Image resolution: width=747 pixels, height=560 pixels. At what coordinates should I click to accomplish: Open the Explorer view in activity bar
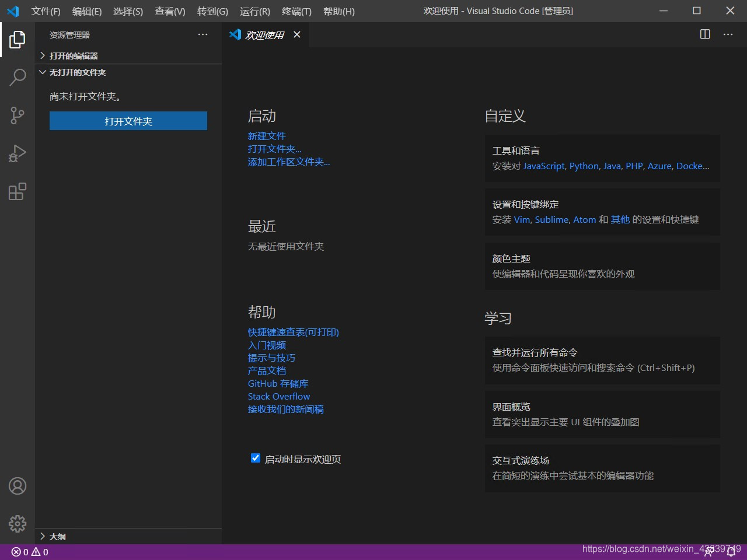pos(18,40)
